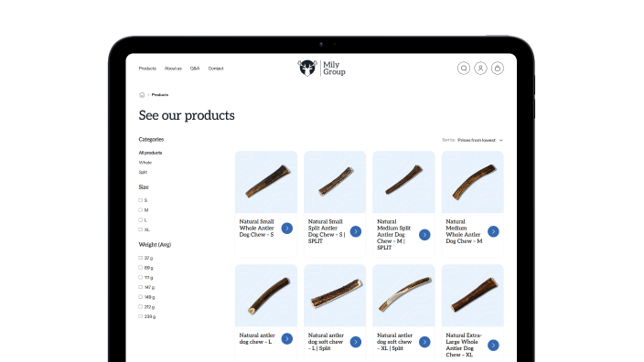Screen dimensions: 644x362
Task: Click the Mily Group deer logo
Action: (322, 69)
